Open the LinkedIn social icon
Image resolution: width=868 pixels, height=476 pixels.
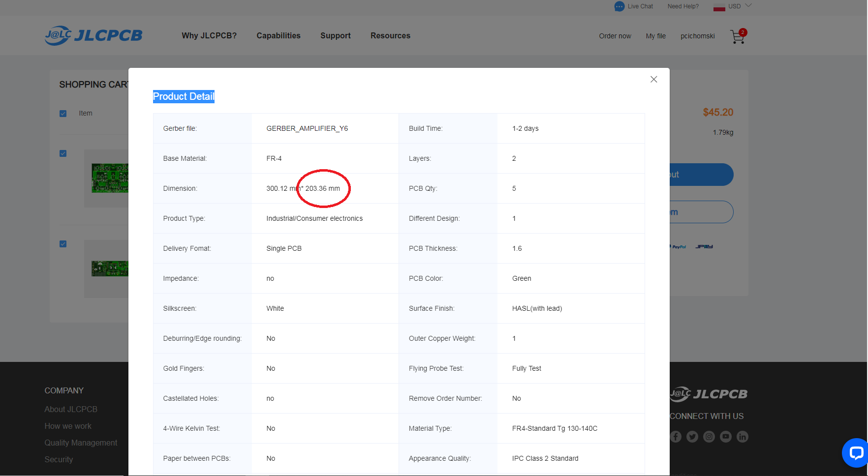pos(743,437)
